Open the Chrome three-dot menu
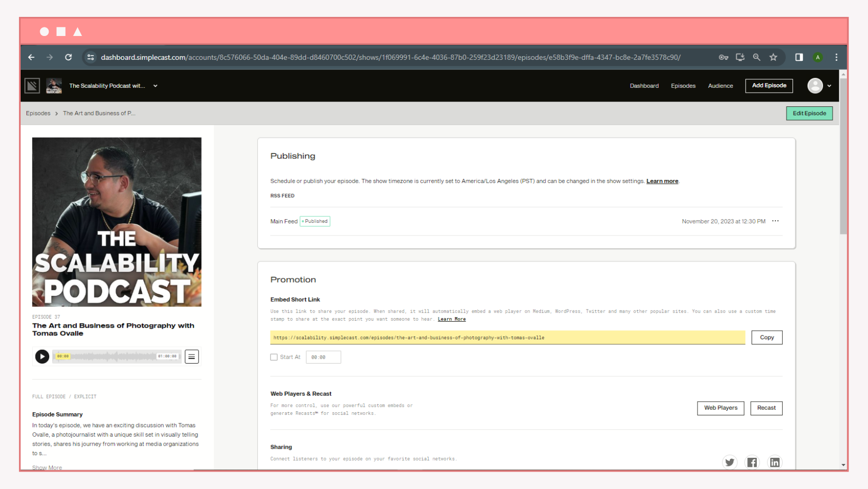Screen dimensions: 868x489 pyautogui.click(x=836, y=57)
